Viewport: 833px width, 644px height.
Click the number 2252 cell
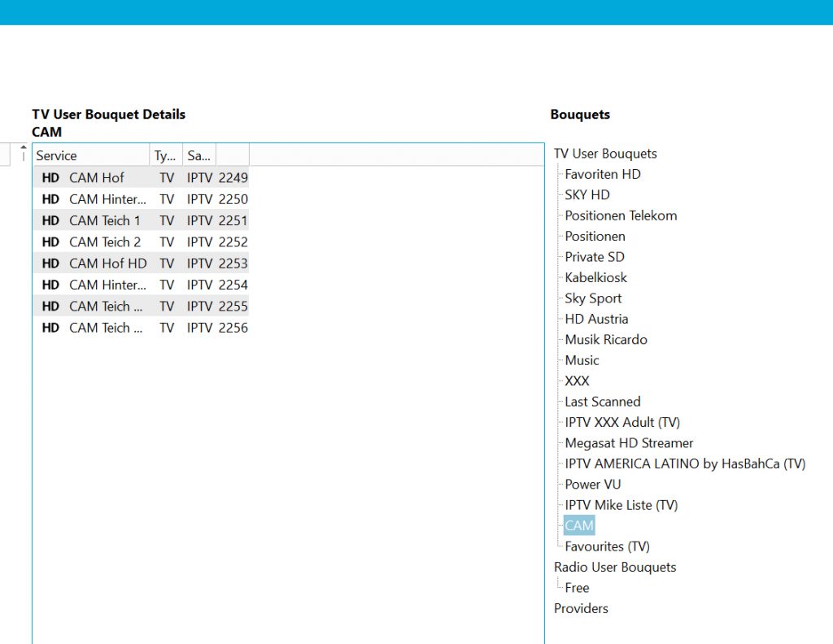pos(233,242)
